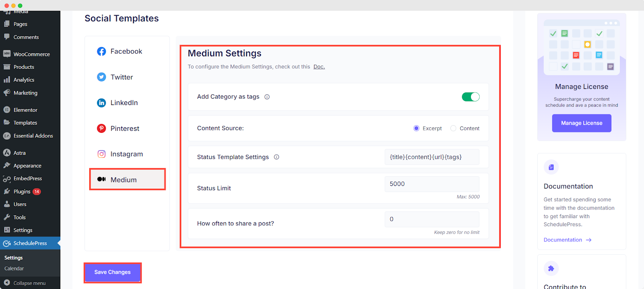Screen dimensions: 644x289
Task: Click the Plugins plug icon
Action: 7,191
